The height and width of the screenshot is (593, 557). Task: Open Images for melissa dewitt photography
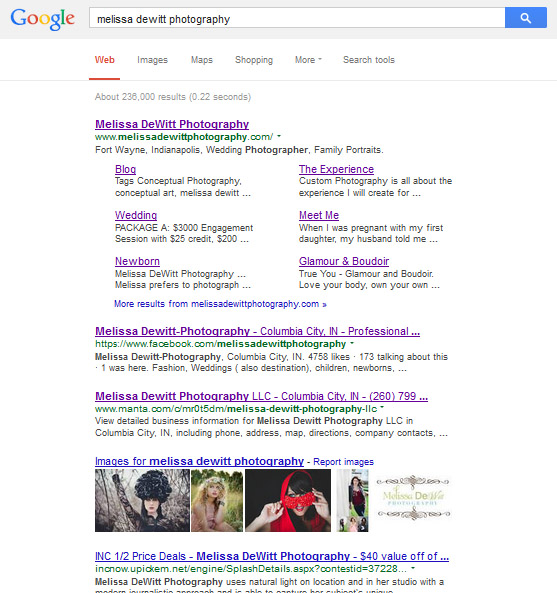(199, 461)
